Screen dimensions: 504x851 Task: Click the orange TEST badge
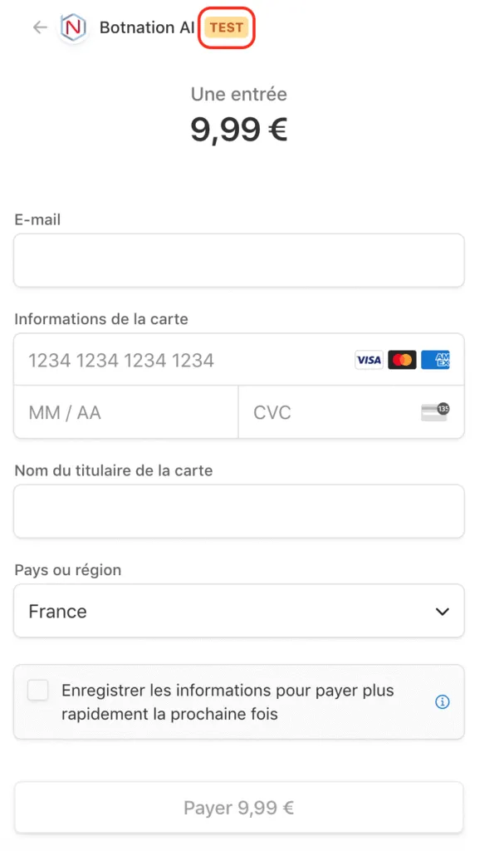[227, 27]
